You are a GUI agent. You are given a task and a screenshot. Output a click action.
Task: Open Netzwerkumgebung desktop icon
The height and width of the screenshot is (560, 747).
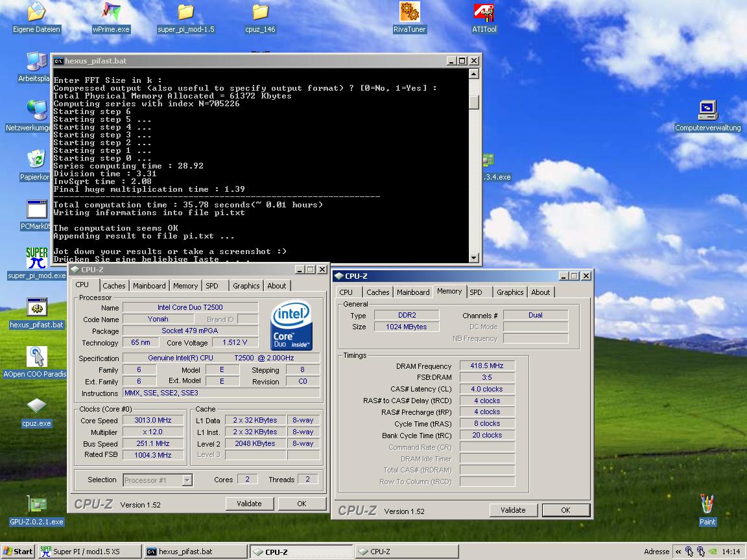(x=36, y=110)
